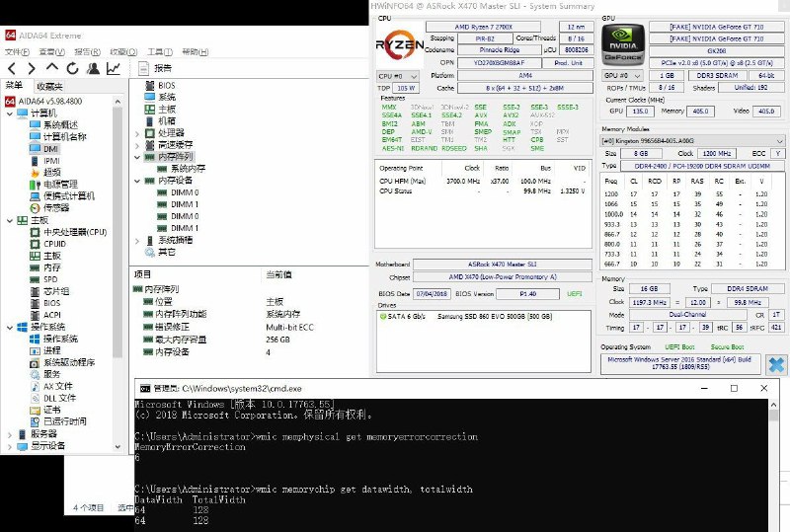The width and height of the screenshot is (790, 532).
Task: Select 中央处理器(CPU) item
Action: [75, 232]
